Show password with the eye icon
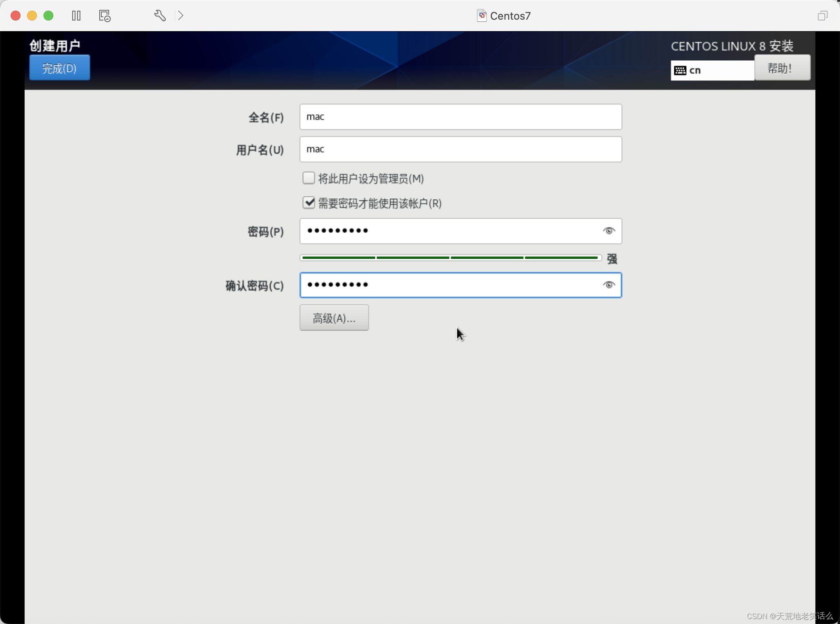 609,231
